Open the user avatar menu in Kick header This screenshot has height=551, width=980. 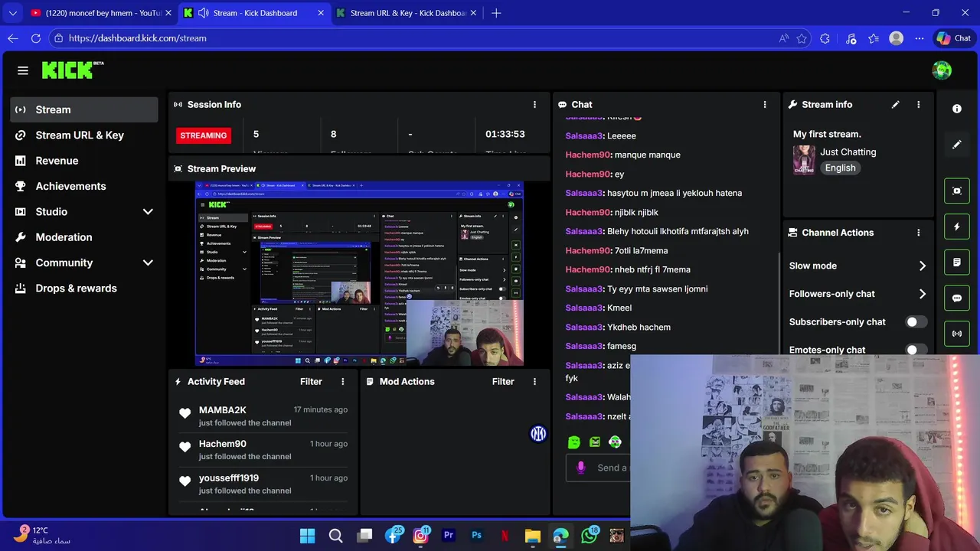point(942,70)
